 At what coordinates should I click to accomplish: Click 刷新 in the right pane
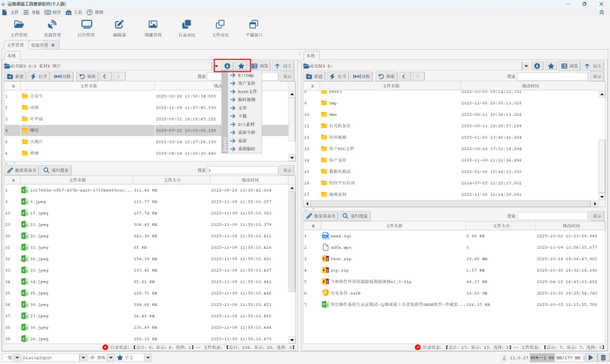[386, 76]
